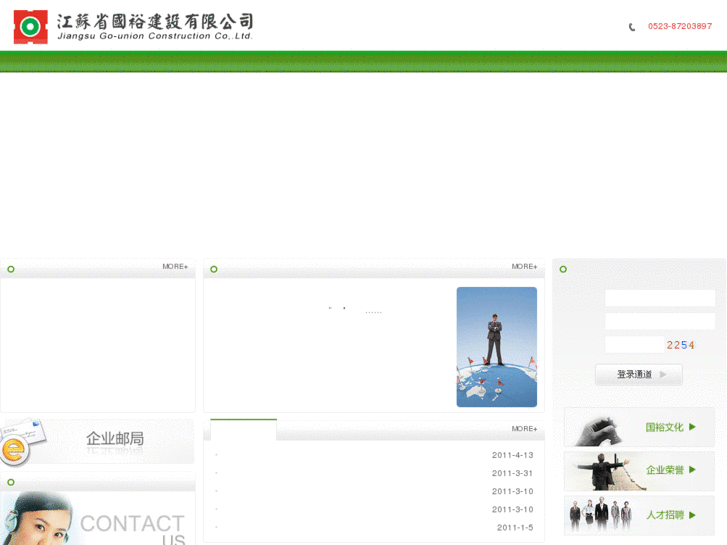Click the businessman on globe image
The height and width of the screenshot is (545, 727).
coord(497,347)
